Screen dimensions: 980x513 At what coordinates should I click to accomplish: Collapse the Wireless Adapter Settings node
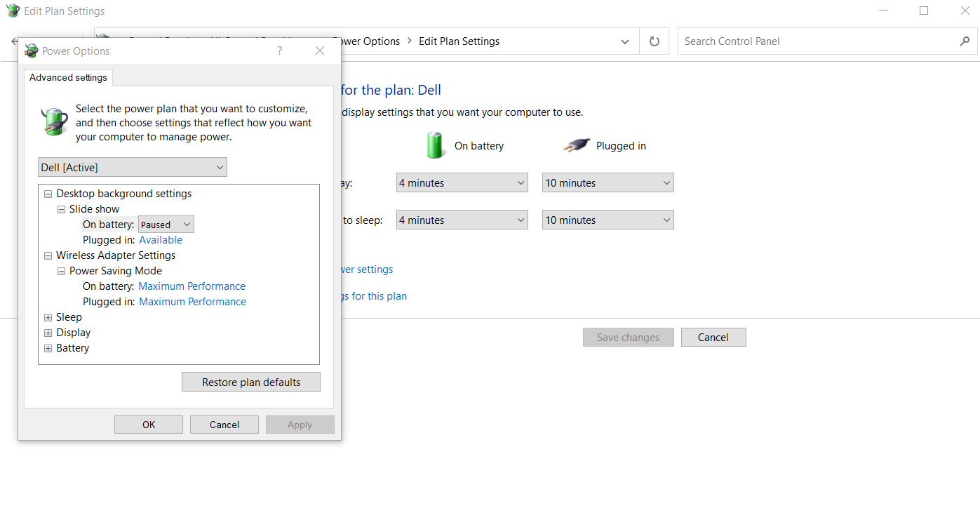tap(48, 255)
